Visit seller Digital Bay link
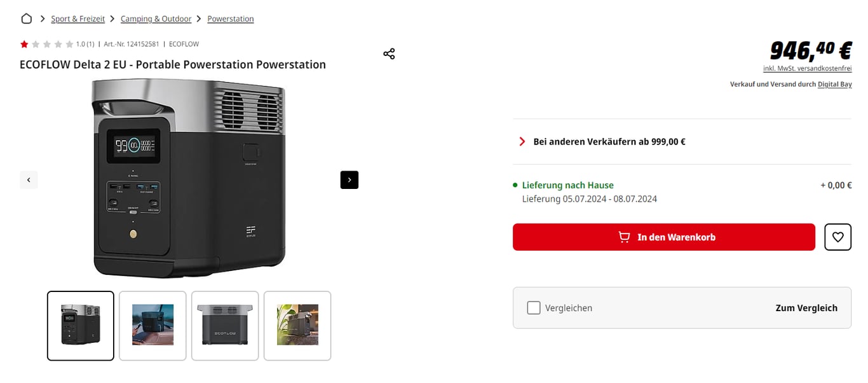 tap(834, 85)
